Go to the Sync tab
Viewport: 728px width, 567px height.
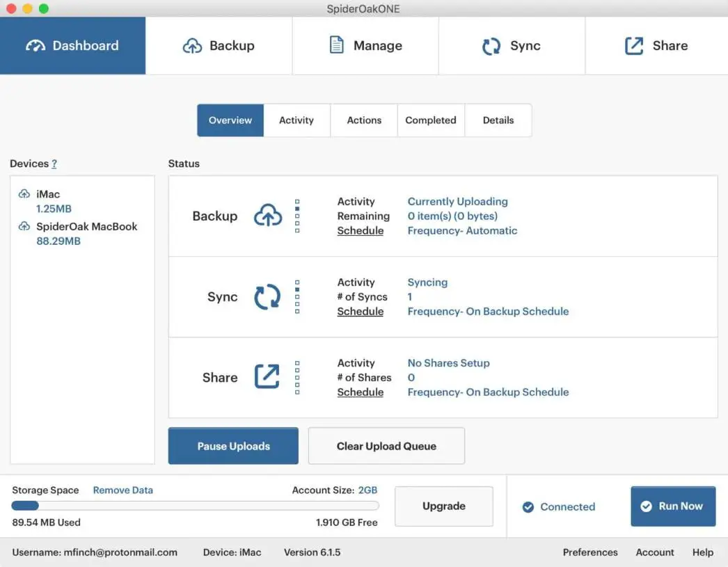pos(512,45)
